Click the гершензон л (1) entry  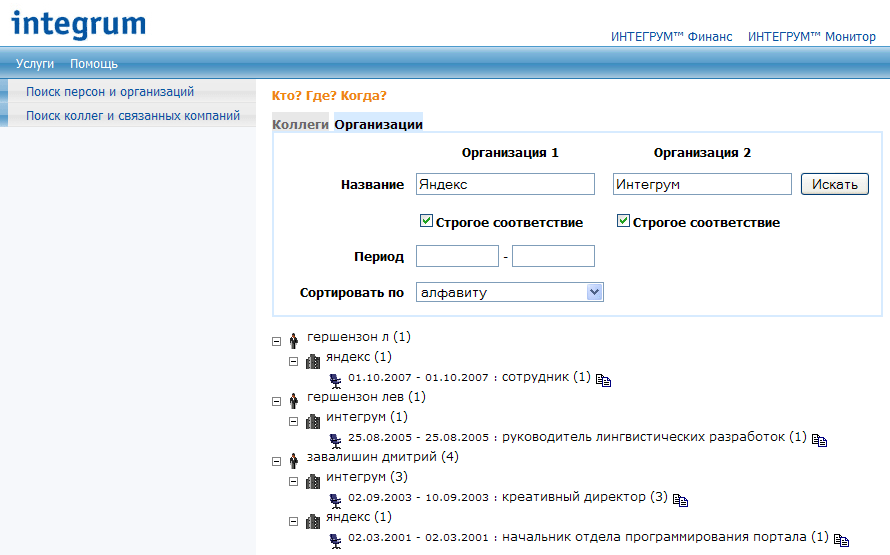[359, 337]
